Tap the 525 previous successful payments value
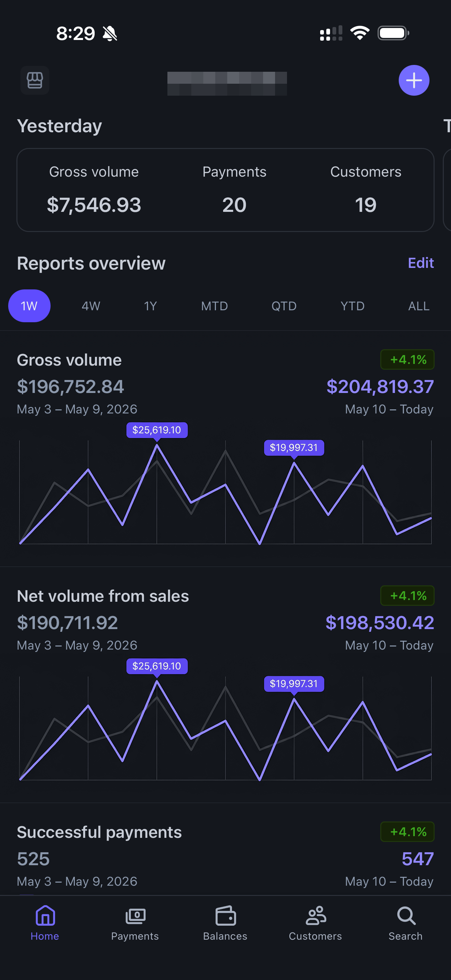Viewport: 451px width, 980px height. tap(33, 859)
